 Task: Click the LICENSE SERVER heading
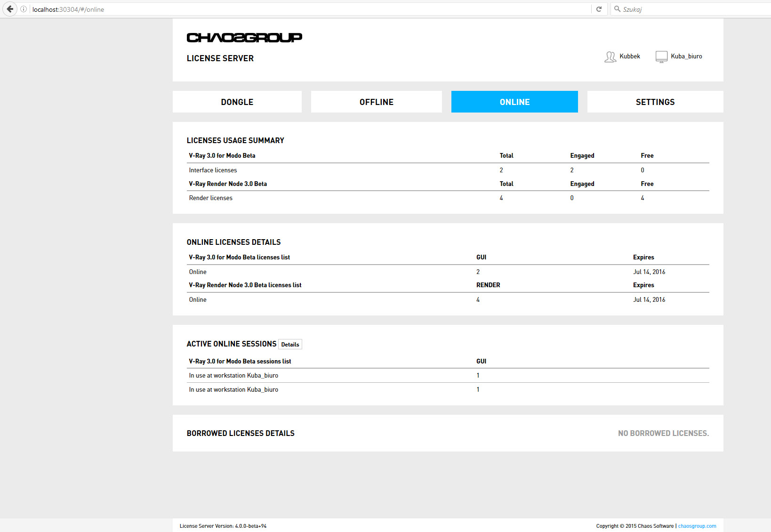pos(220,58)
